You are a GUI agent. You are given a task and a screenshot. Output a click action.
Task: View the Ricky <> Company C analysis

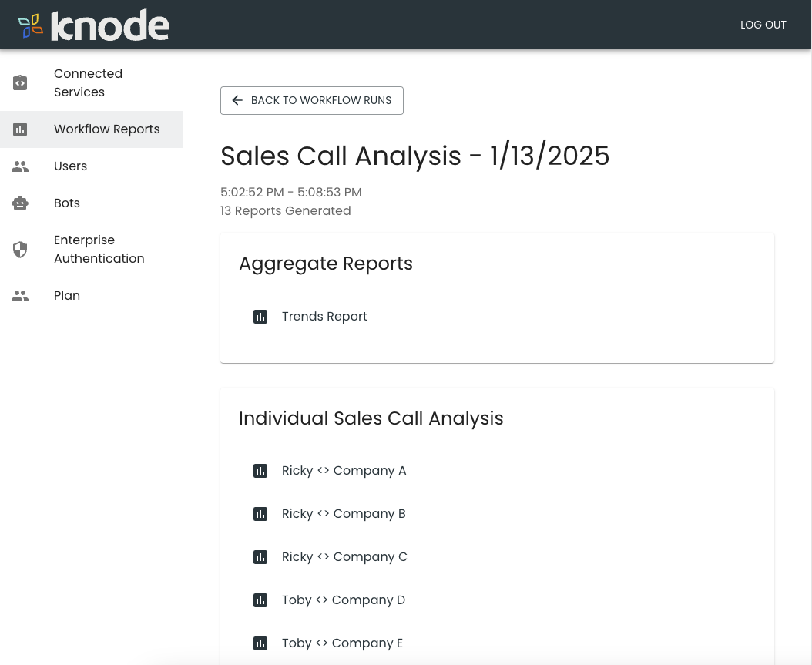[344, 557]
